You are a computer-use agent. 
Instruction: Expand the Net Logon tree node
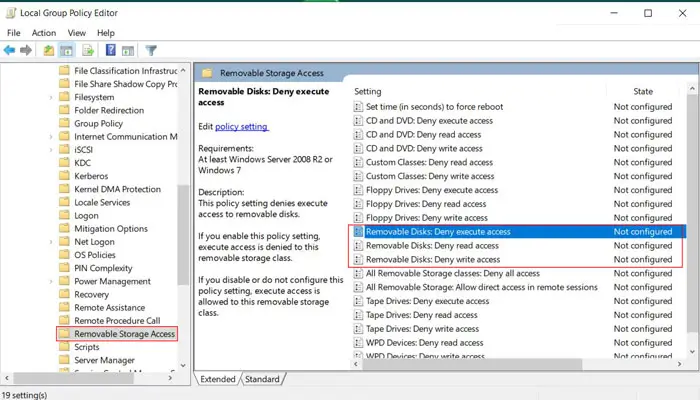tap(51, 241)
